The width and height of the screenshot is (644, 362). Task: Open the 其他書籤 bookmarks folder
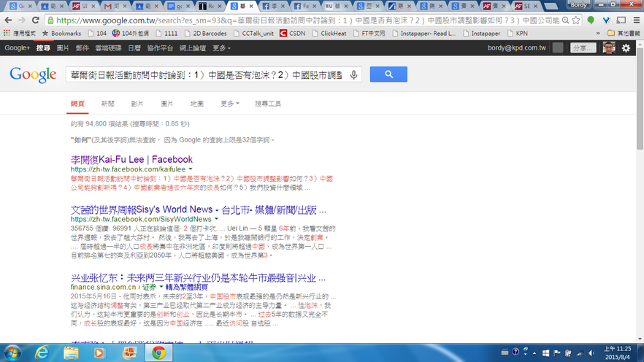pyautogui.click(x=624, y=34)
